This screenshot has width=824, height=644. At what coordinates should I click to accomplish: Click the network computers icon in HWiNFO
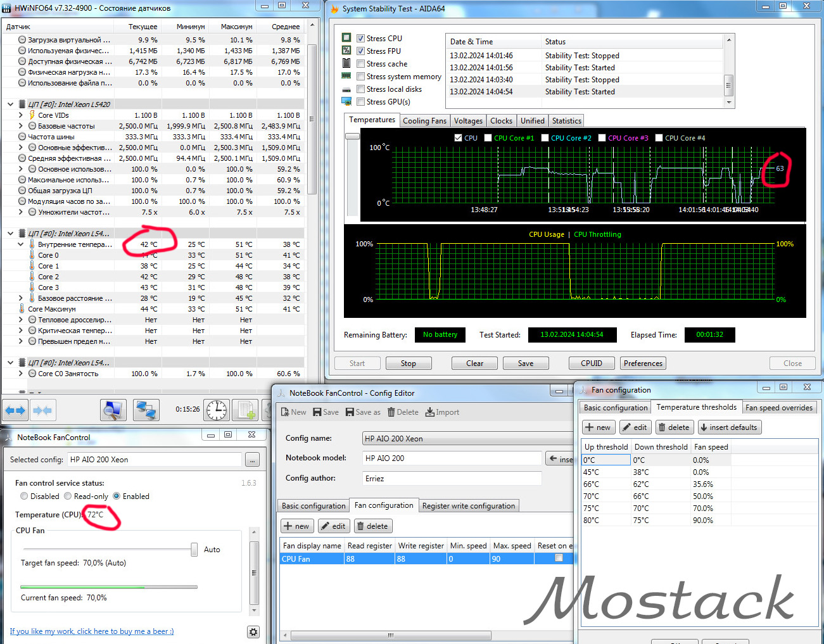[x=146, y=410]
